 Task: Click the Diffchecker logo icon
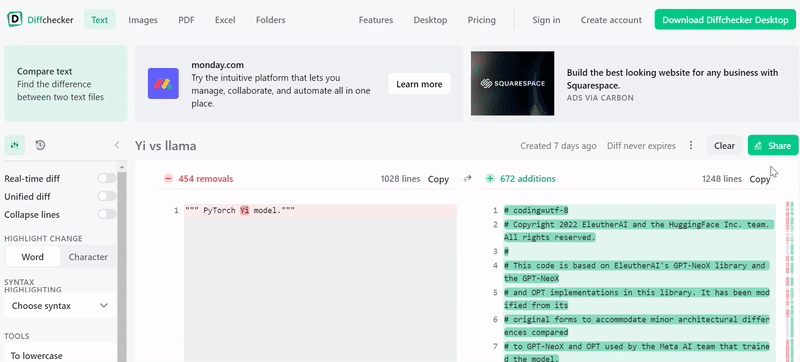(x=15, y=20)
